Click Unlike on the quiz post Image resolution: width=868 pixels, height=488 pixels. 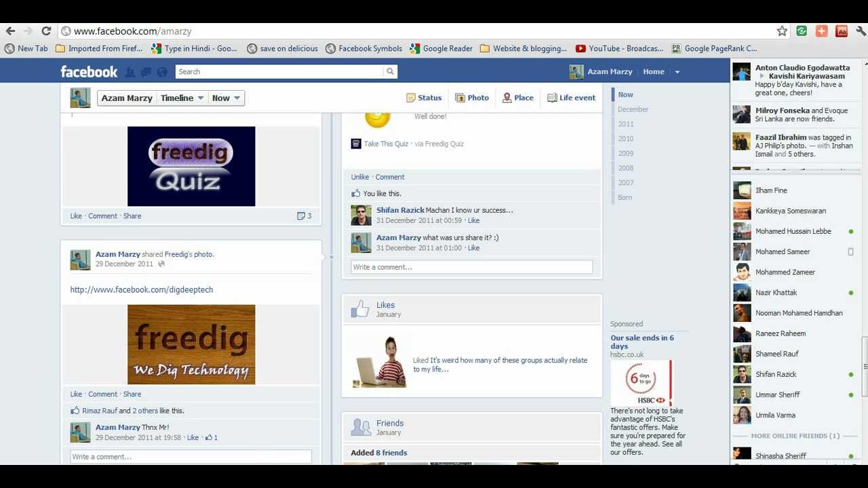point(360,177)
